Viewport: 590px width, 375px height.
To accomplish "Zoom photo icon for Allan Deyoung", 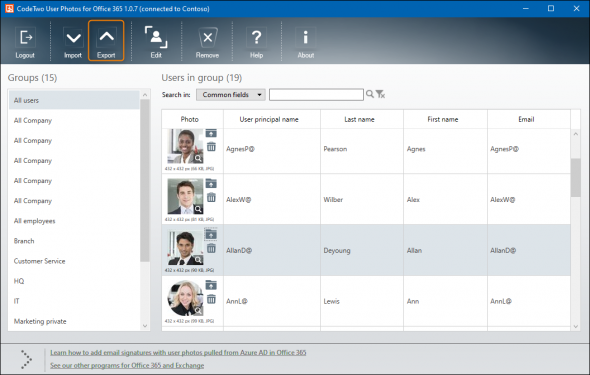I will click(198, 260).
